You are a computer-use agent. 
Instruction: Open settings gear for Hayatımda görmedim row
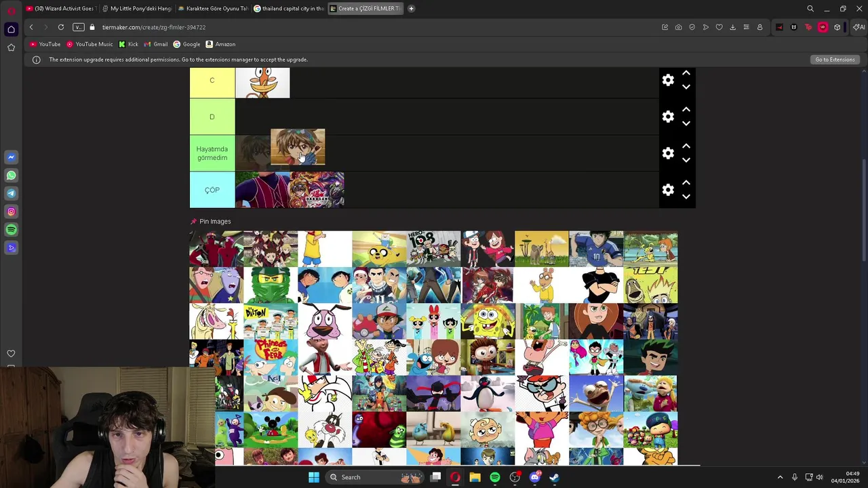(x=668, y=153)
